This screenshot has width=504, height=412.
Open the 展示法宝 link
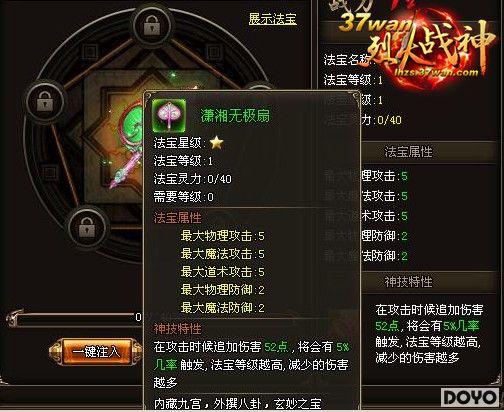(272, 19)
